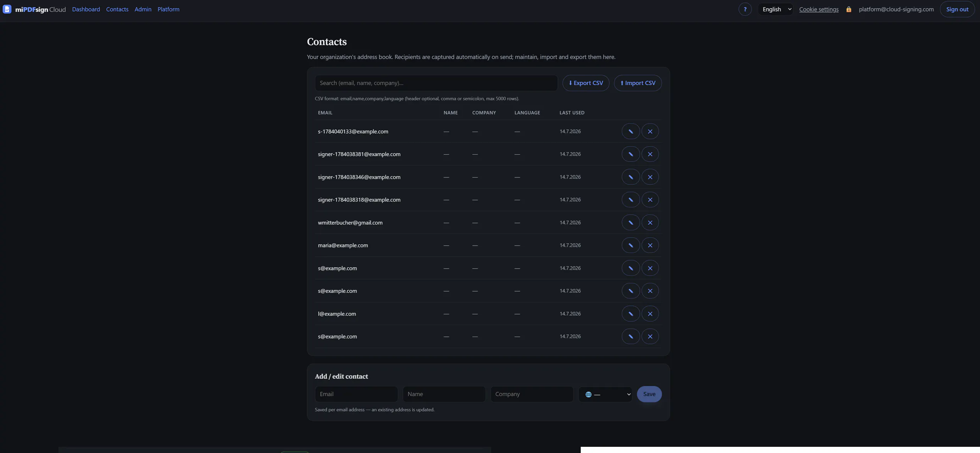Viewport: 980px width, 453px height.
Task: Open the Contacts menu item
Action: [117, 9]
